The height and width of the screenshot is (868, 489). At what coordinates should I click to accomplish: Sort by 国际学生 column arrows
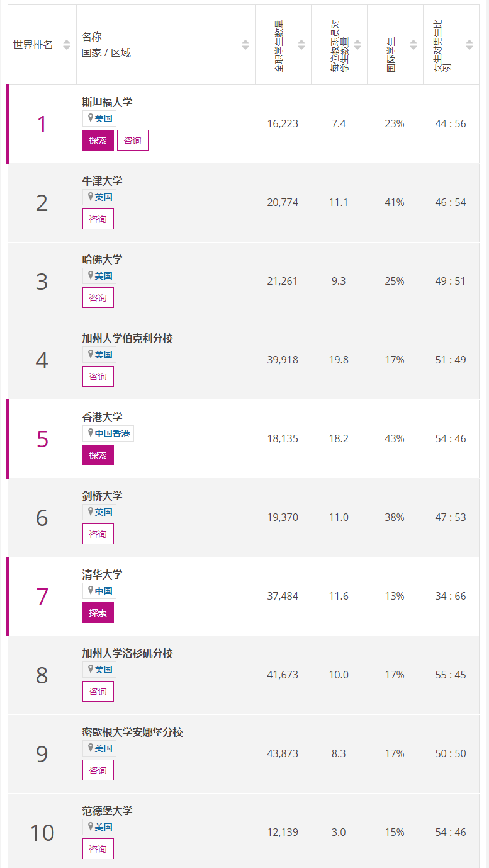click(x=413, y=45)
